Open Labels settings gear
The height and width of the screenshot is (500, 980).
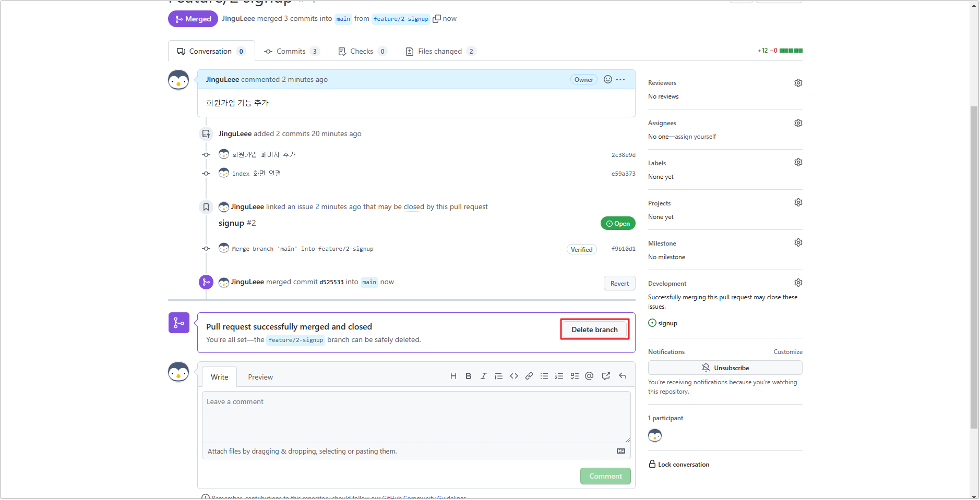(x=798, y=162)
